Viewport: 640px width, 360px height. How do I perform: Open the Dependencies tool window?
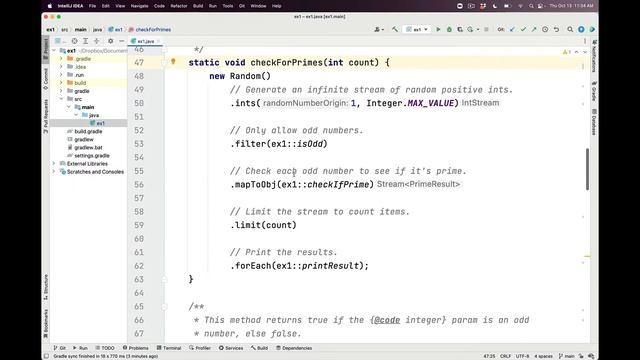click(x=293, y=348)
